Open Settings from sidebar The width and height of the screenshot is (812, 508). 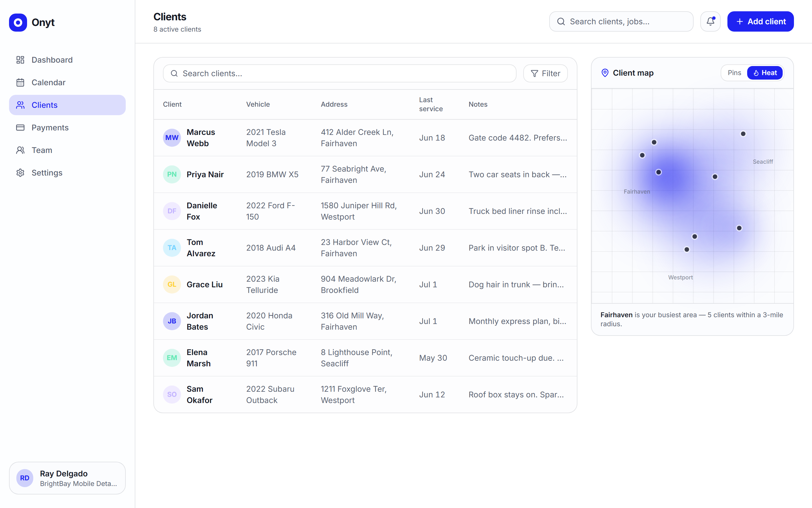[x=67, y=173]
